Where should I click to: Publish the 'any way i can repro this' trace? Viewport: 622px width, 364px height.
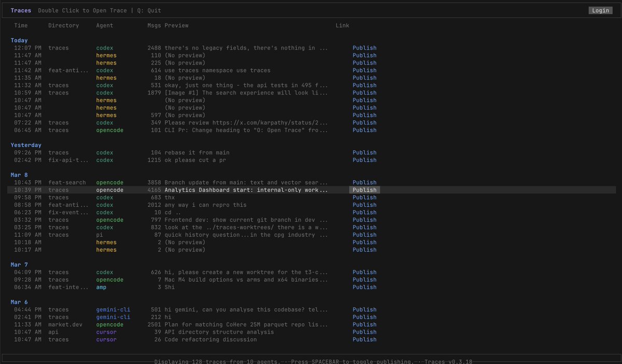(364, 205)
